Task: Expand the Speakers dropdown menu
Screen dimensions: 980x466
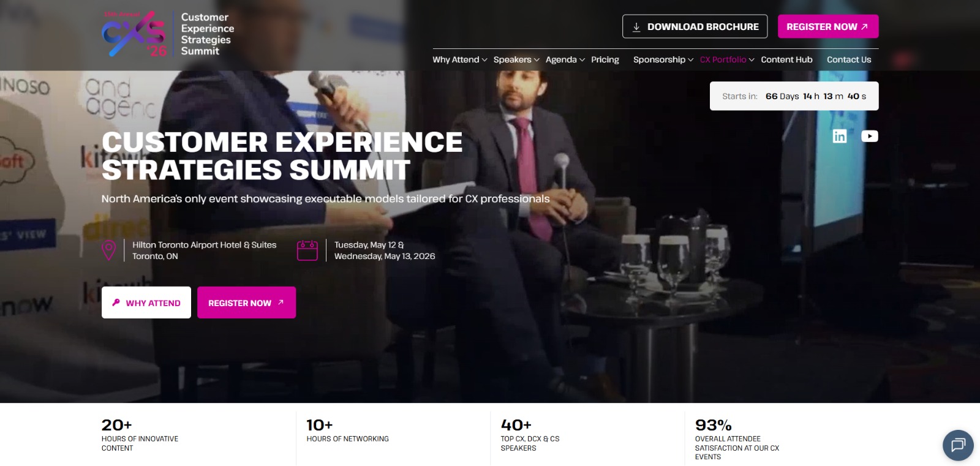Action: pos(516,59)
